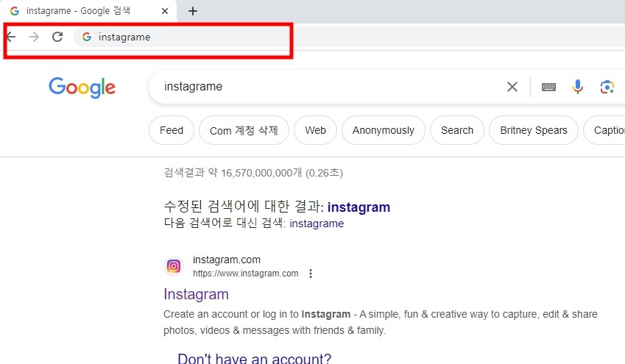This screenshot has width=625, height=364.
Task: Apply the Web filter chip
Action: click(x=315, y=130)
